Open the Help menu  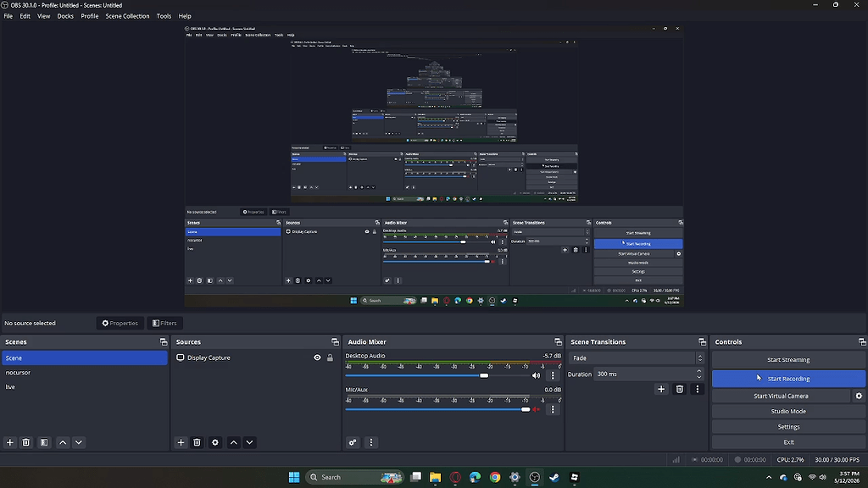pyautogui.click(x=185, y=16)
